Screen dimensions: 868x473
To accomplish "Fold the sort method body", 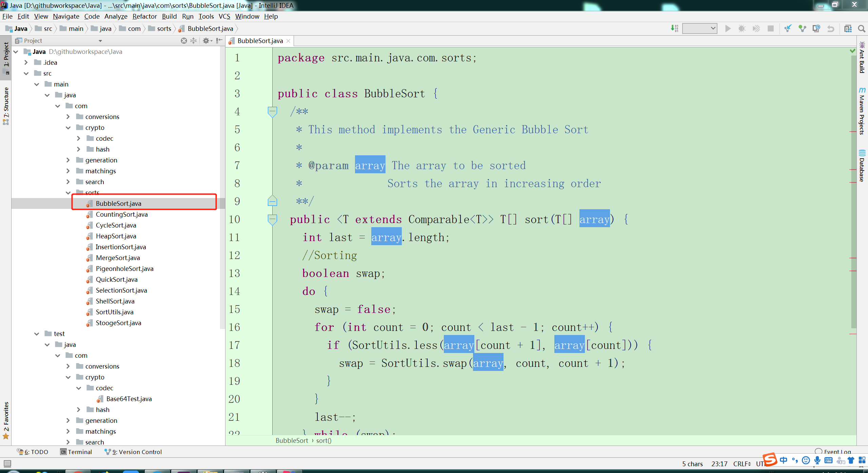I will coord(272,219).
